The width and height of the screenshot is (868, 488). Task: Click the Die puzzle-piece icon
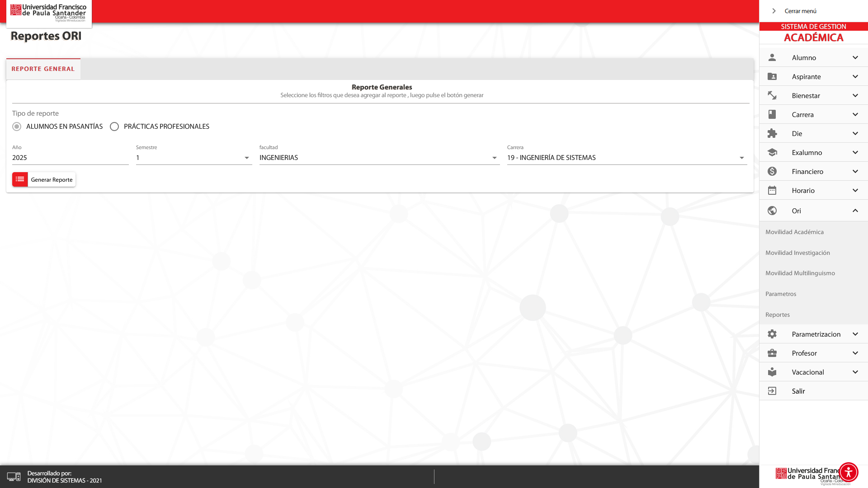(x=772, y=133)
